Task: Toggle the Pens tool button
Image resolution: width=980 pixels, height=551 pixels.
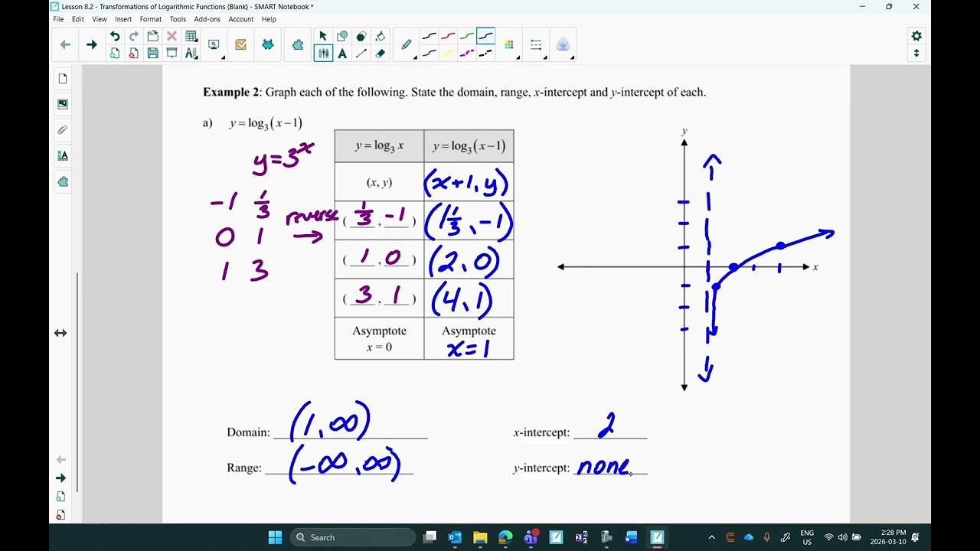Action: [323, 54]
